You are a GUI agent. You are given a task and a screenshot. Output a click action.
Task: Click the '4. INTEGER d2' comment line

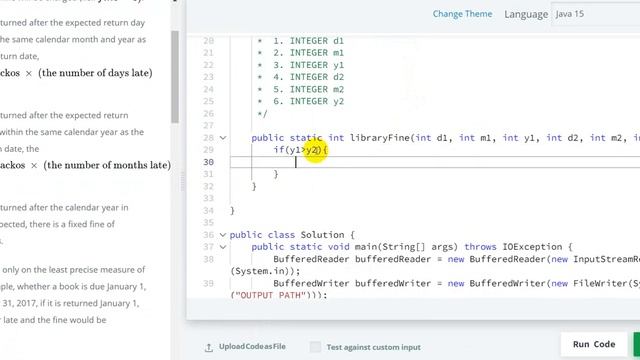[x=309, y=77]
